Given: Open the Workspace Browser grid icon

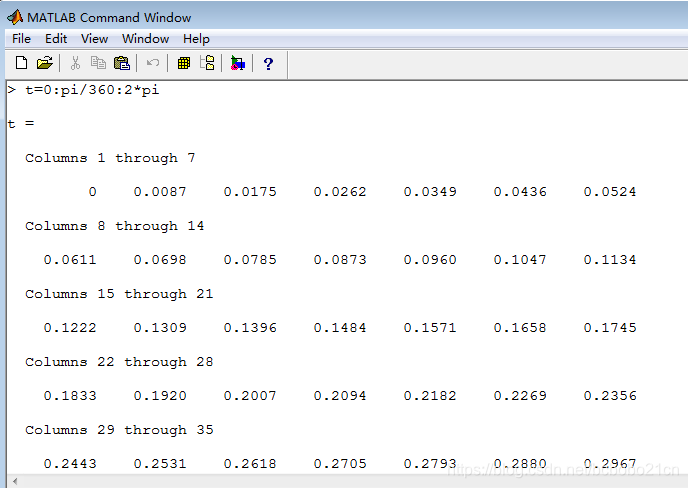Looking at the screenshot, I should (x=184, y=63).
